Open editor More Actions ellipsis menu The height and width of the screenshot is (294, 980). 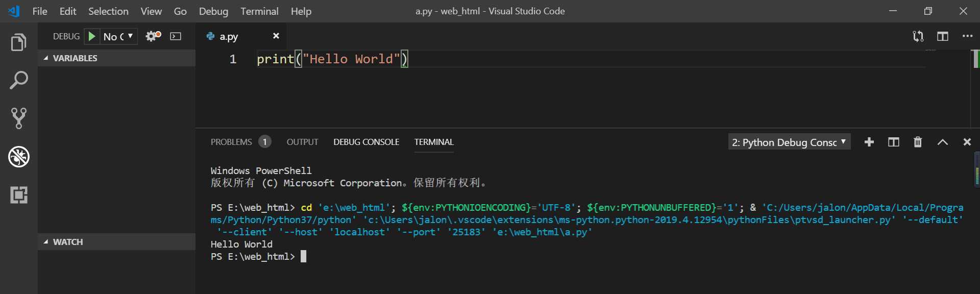(x=967, y=36)
